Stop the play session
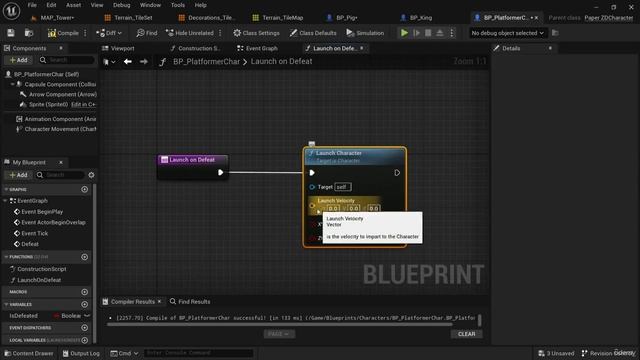This screenshot has width=640, height=360. (x=428, y=33)
